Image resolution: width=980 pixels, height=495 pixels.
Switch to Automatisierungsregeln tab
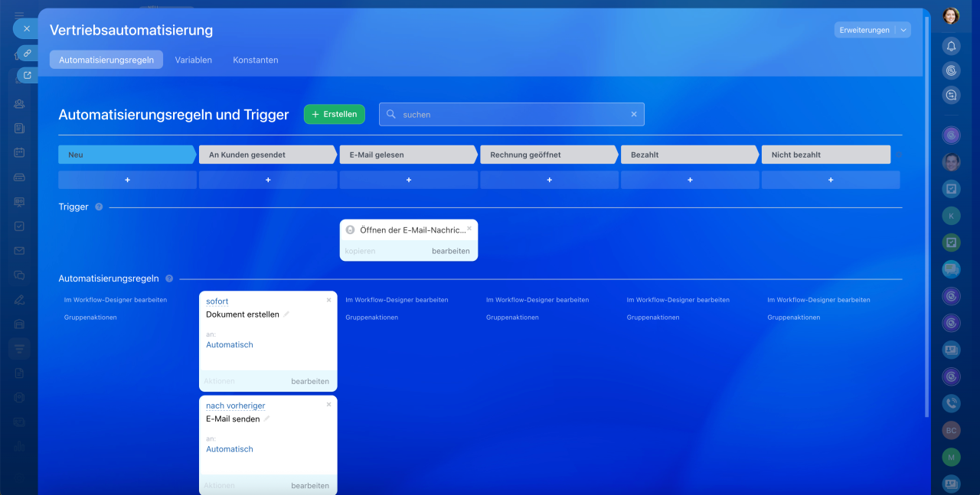tap(106, 60)
